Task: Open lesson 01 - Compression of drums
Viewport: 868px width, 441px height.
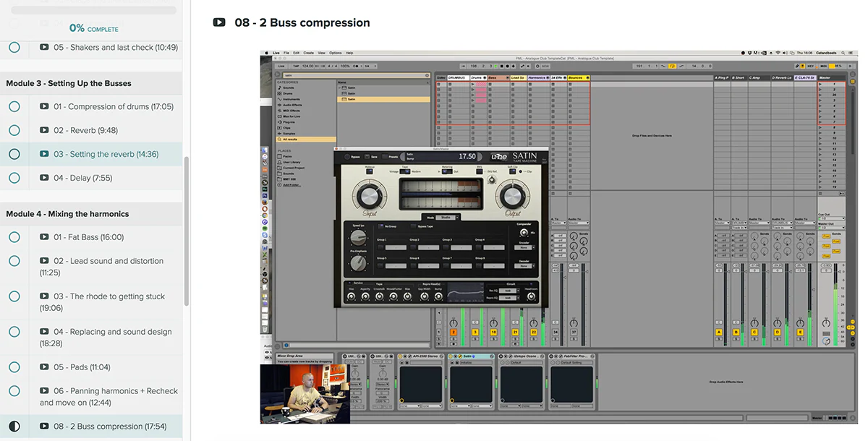Action: (x=113, y=106)
